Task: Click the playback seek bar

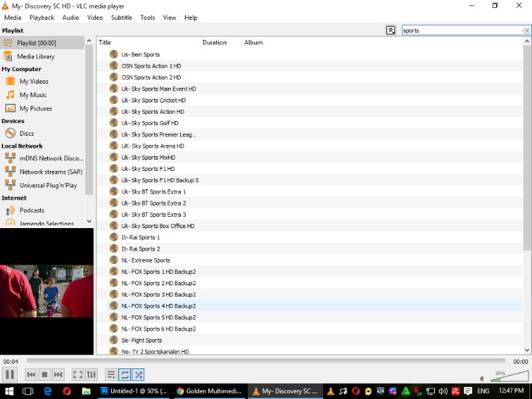Action: 265,361
